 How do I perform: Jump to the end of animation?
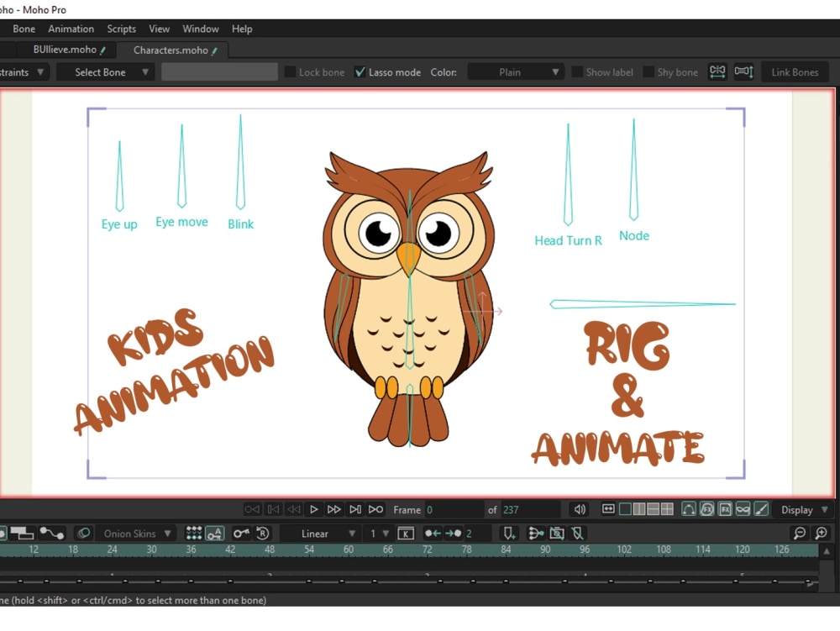pyautogui.click(x=354, y=509)
